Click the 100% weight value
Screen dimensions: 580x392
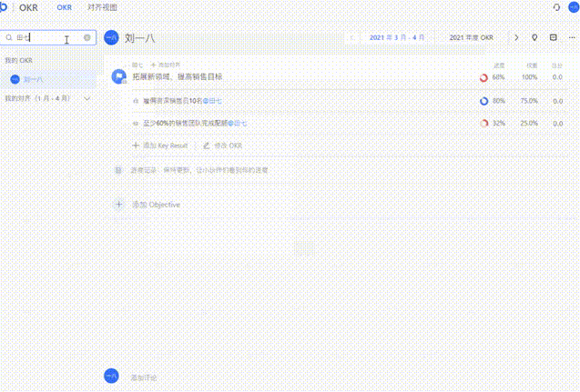coord(529,77)
